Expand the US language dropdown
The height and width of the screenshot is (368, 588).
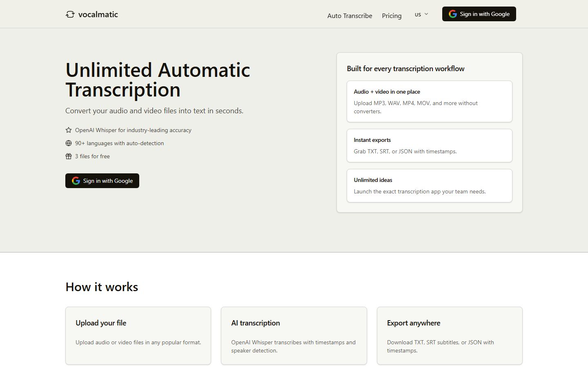421,14
